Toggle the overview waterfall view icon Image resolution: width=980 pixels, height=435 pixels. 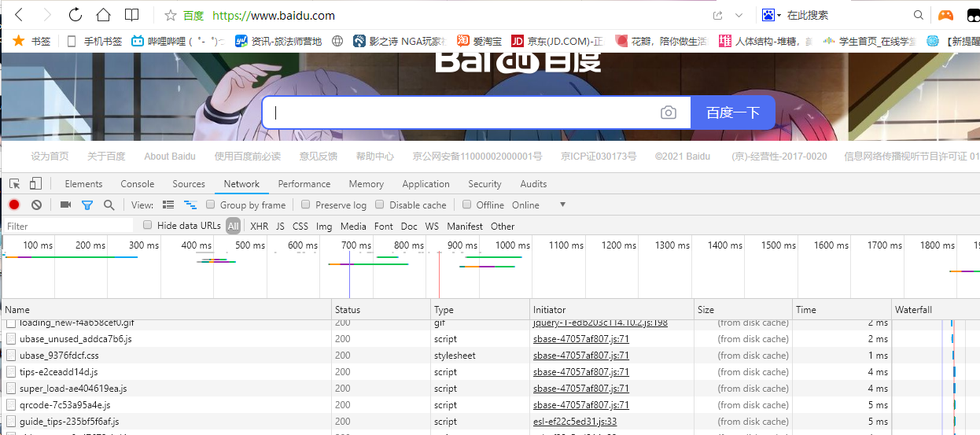coord(190,205)
